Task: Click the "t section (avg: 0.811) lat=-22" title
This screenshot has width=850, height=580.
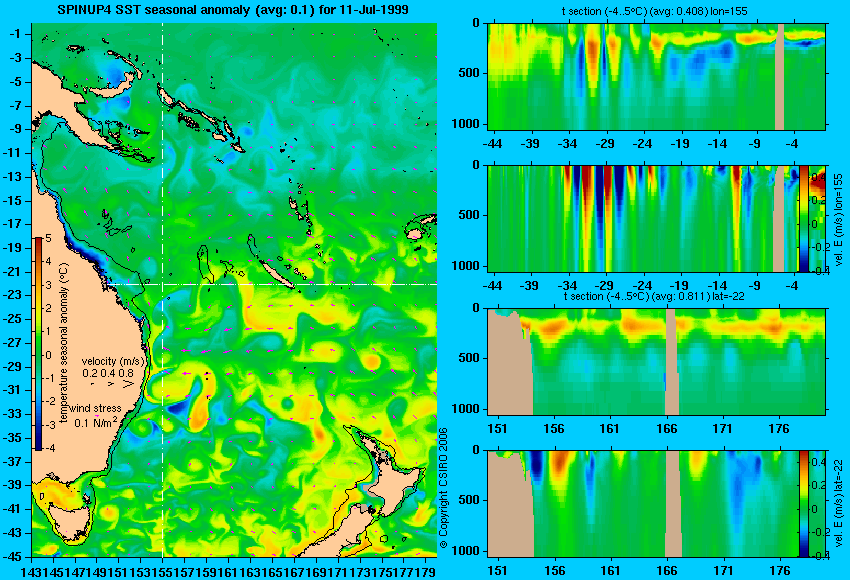Action: point(654,297)
